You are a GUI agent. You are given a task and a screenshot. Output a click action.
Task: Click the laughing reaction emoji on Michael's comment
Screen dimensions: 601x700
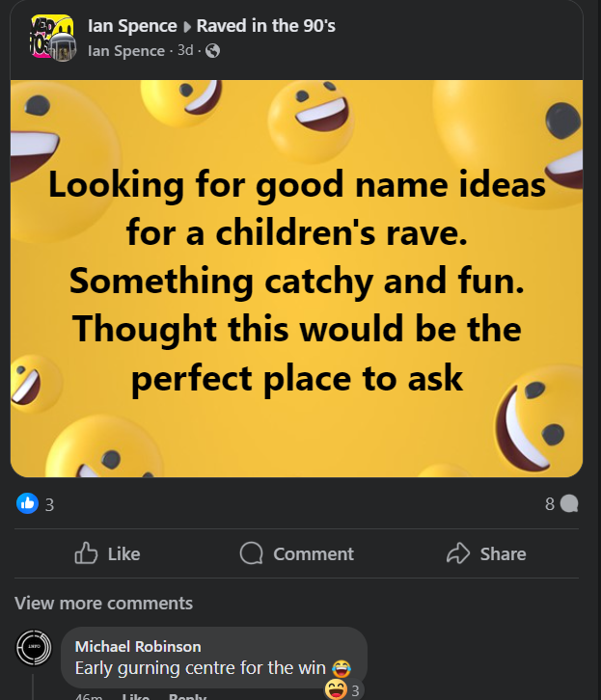coord(336,688)
